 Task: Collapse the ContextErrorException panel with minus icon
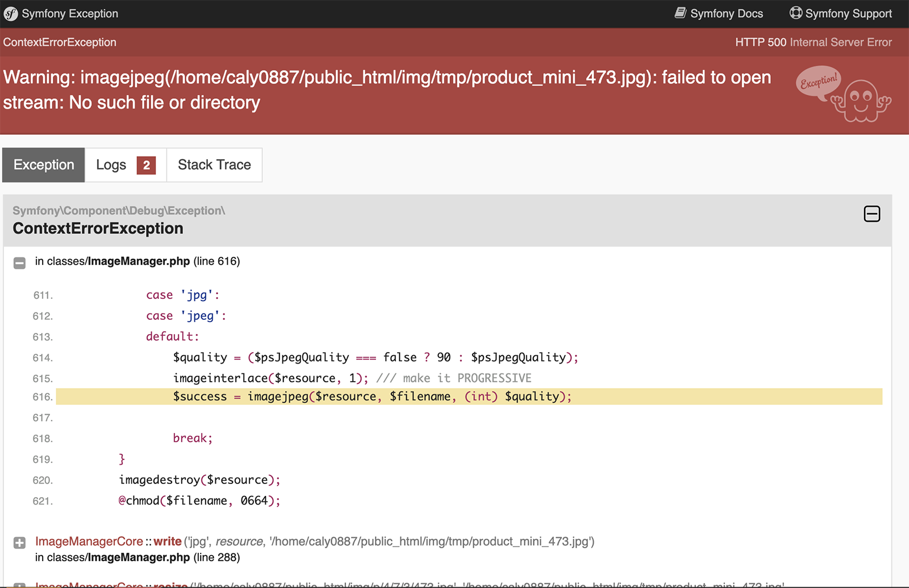(872, 214)
